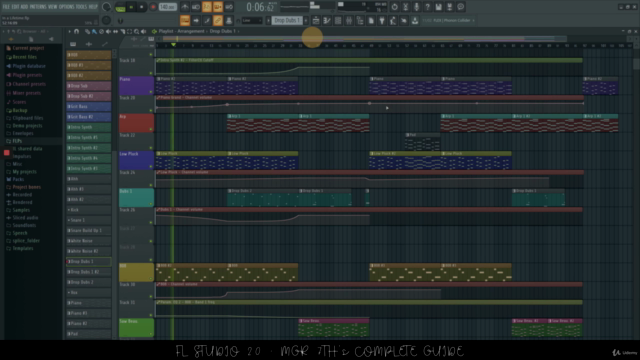Click the play button in transport

(x=131, y=7)
